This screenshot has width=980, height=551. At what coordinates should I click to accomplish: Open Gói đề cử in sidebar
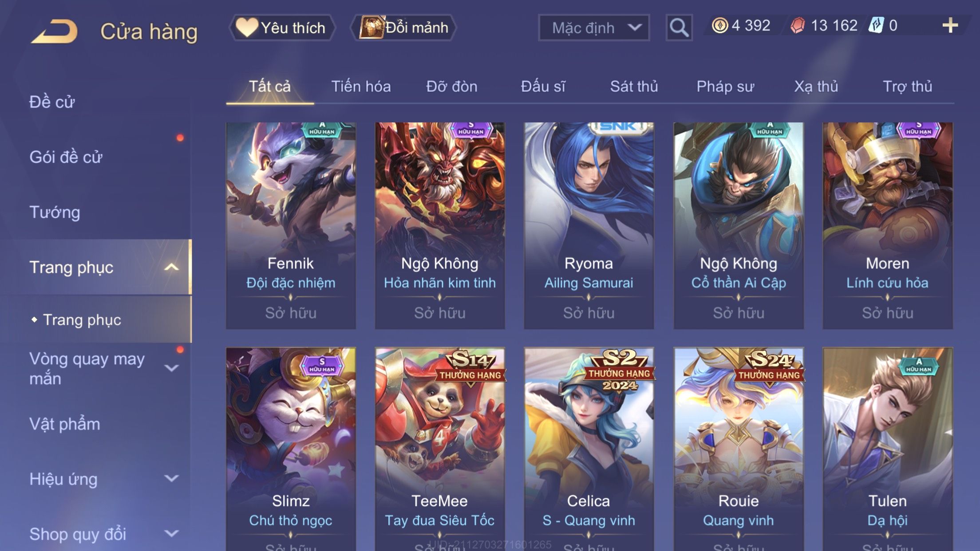coord(66,157)
